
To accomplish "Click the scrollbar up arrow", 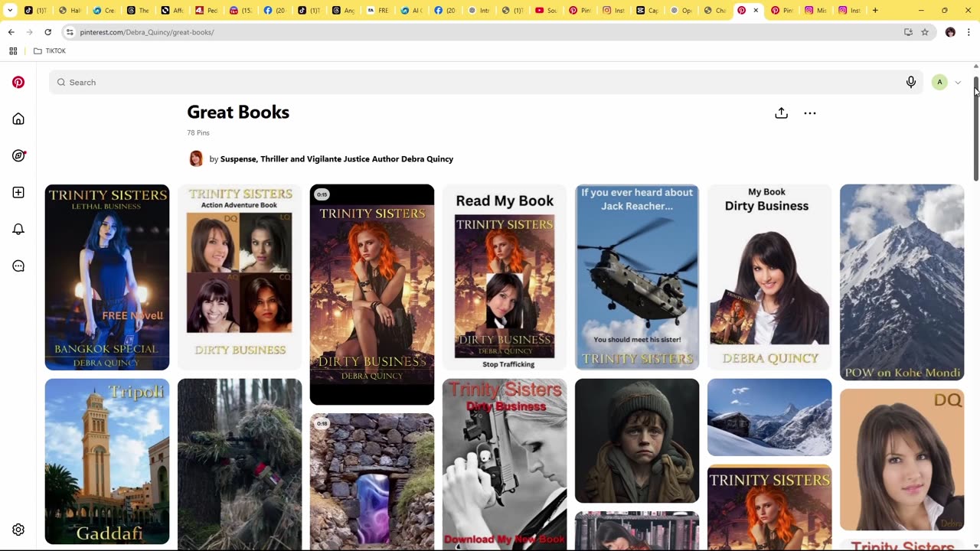I will click(975, 67).
